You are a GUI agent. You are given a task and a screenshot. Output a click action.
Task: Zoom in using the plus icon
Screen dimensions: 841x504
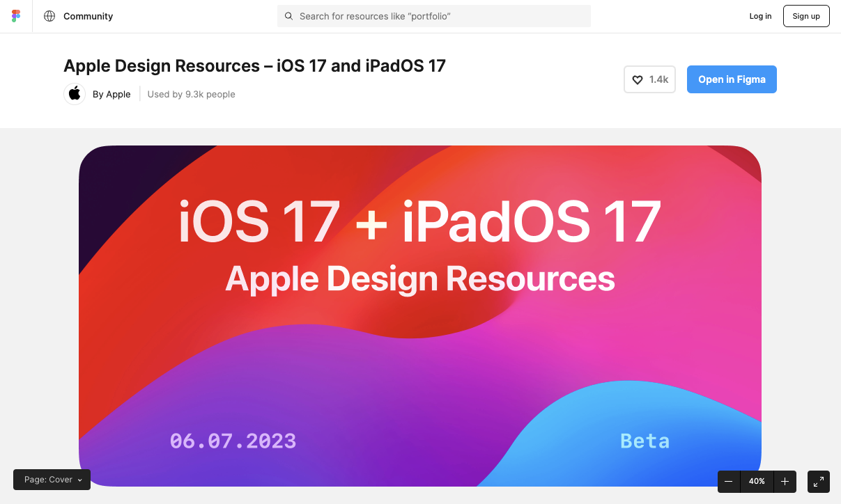(x=785, y=481)
